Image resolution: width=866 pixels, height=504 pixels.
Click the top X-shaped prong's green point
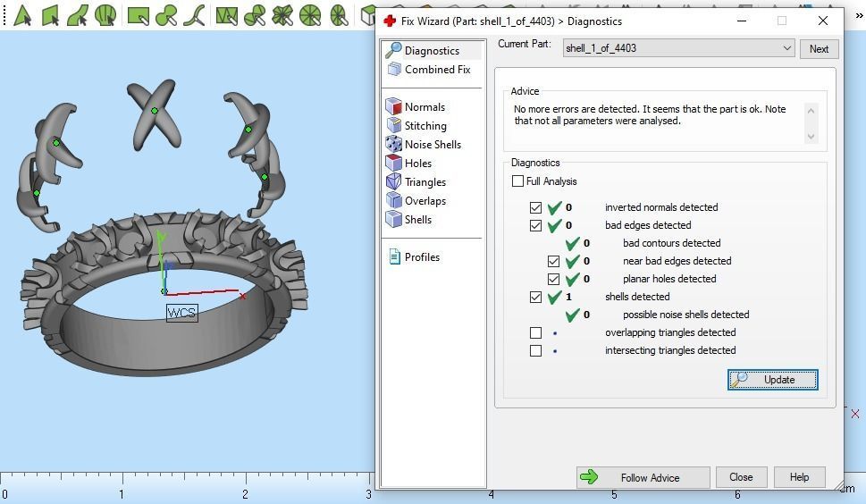pyautogui.click(x=155, y=111)
